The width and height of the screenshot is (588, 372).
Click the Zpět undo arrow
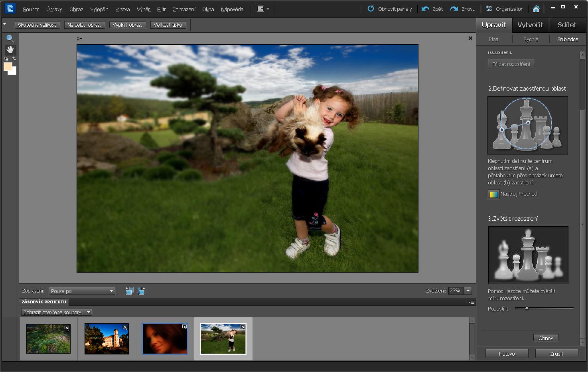click(x=426, y=9)
